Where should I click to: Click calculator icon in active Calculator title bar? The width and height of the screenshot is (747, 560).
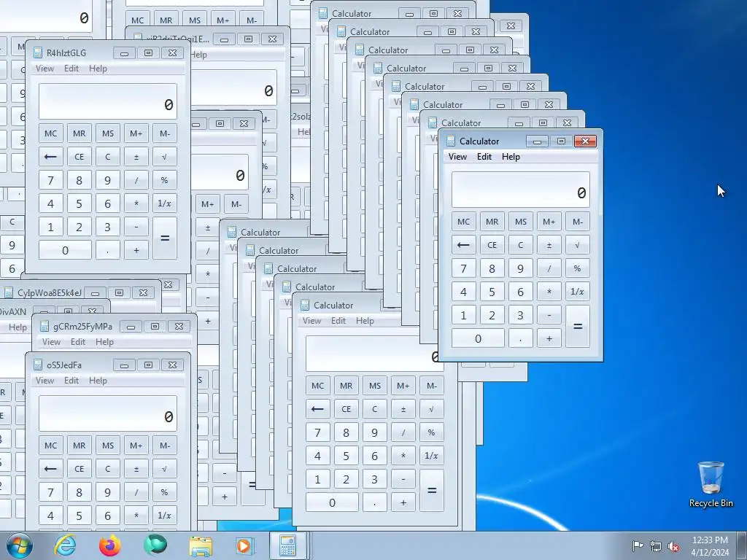click(450, 141)
